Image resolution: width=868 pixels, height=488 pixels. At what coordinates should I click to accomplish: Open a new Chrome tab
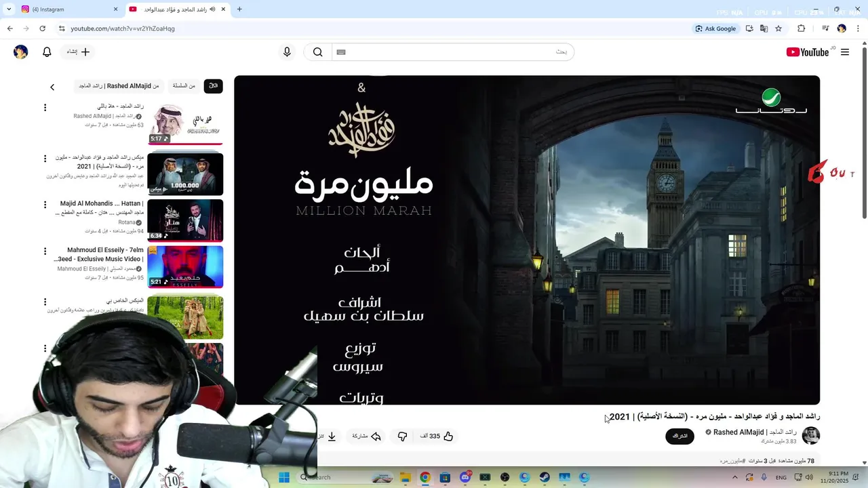(x=239, y=9)
